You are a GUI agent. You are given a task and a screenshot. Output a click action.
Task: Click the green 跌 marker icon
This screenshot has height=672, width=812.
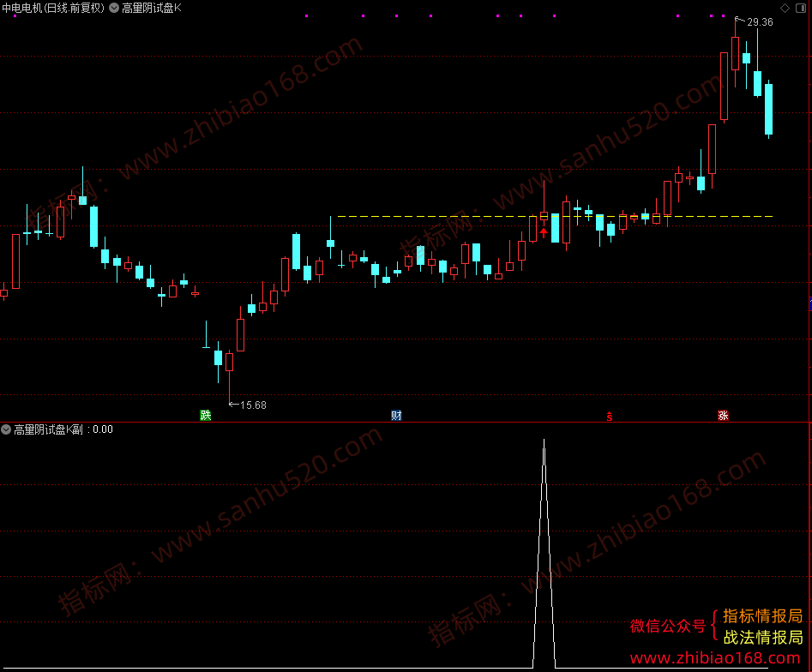pyautogui.click(x=206, y=415)
